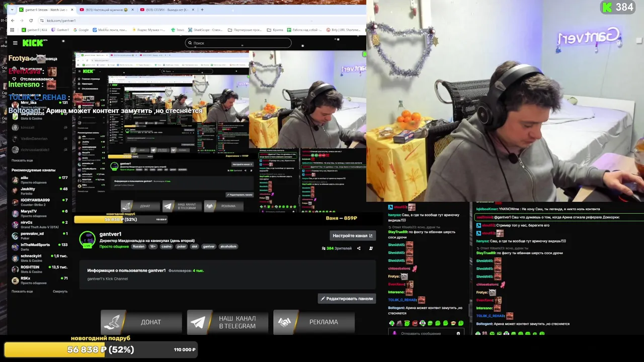Collapse recommended channels with Свернуть
The height and width of the screenshot is (362, 644).
[x=60, y=292]
